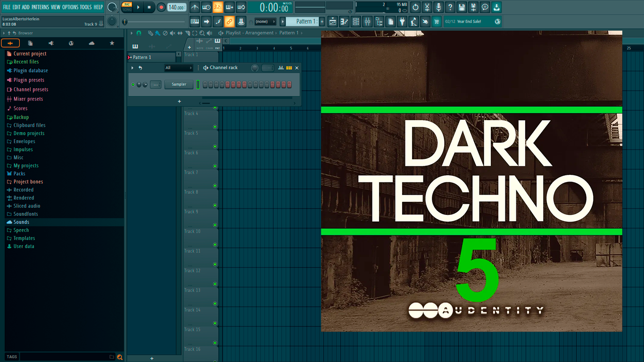Open the OPTIONS menu

[70, 7]
